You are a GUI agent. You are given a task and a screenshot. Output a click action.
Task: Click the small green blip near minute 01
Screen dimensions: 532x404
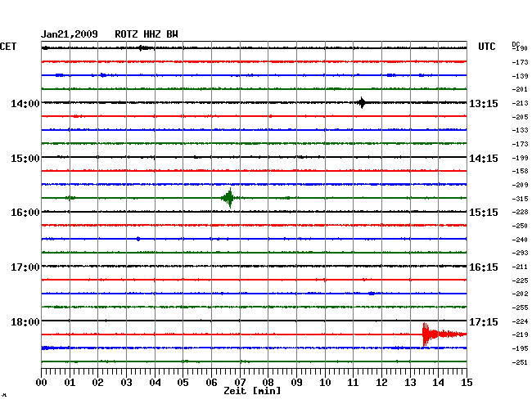[x=70, y=198]
